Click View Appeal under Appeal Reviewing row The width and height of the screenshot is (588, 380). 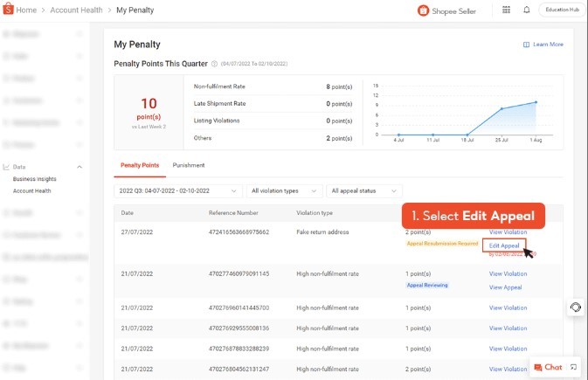click(505, 287)
